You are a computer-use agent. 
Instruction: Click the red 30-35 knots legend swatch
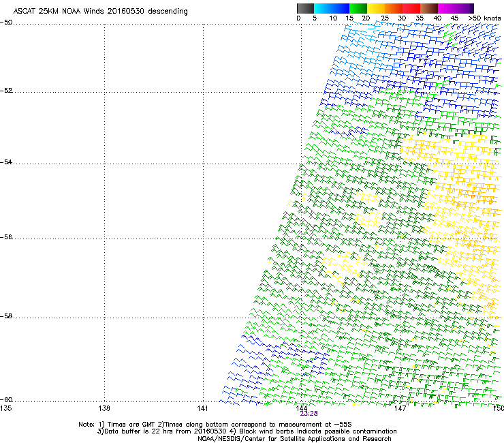(411, 8)
